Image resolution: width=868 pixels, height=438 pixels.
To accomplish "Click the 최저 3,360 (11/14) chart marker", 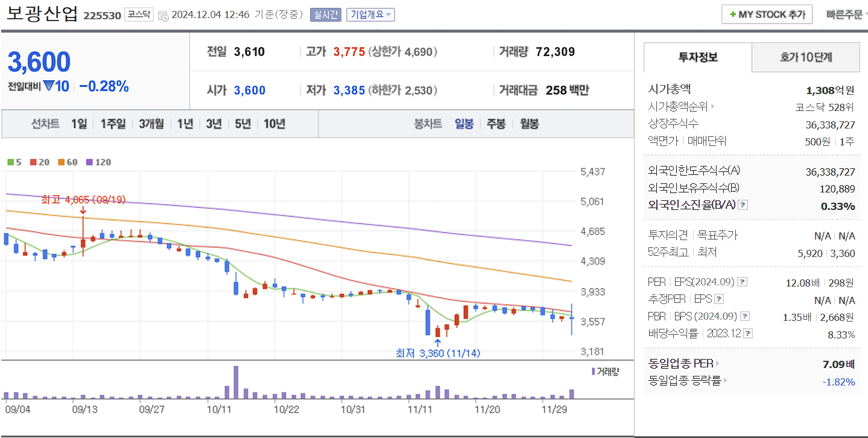I will [x=439, y=354].
